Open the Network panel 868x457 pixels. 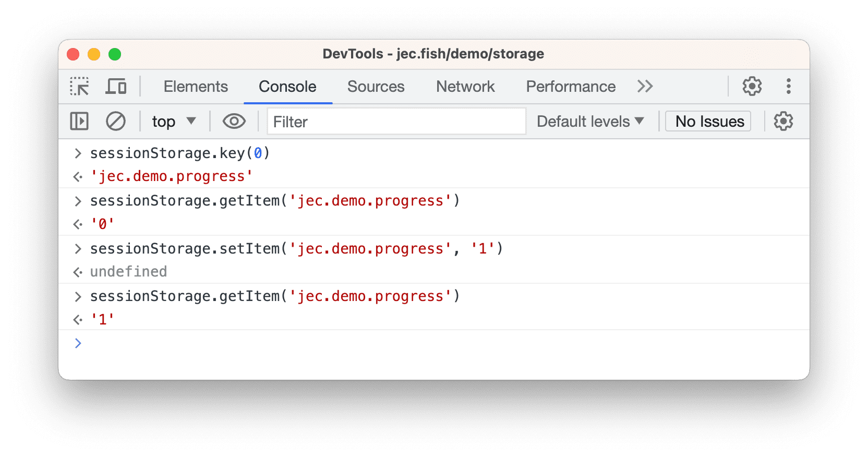465,86
